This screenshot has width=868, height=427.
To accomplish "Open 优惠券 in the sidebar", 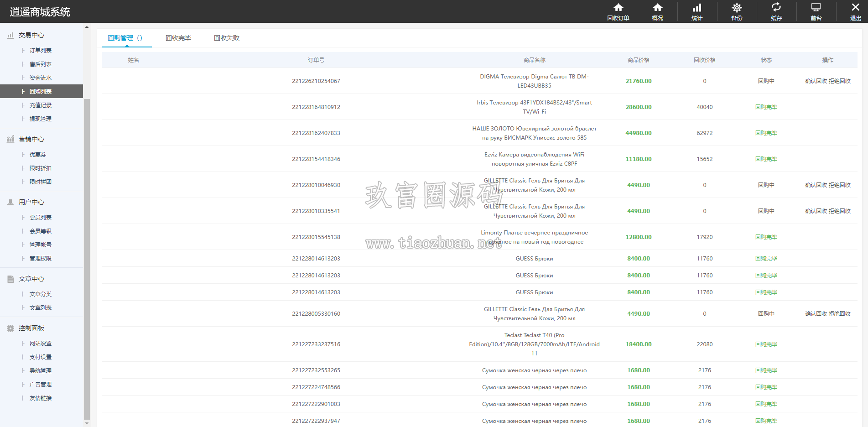I will (x=38, y=154).
